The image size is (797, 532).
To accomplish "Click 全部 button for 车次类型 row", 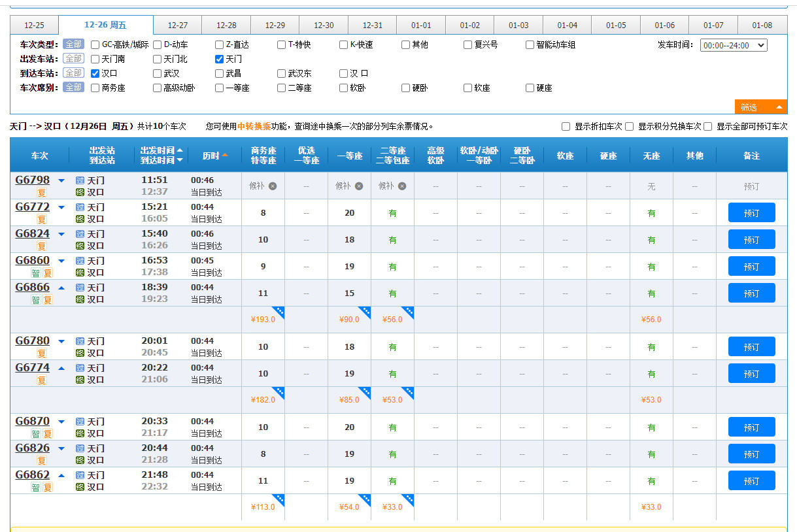I will click(73, 44).
